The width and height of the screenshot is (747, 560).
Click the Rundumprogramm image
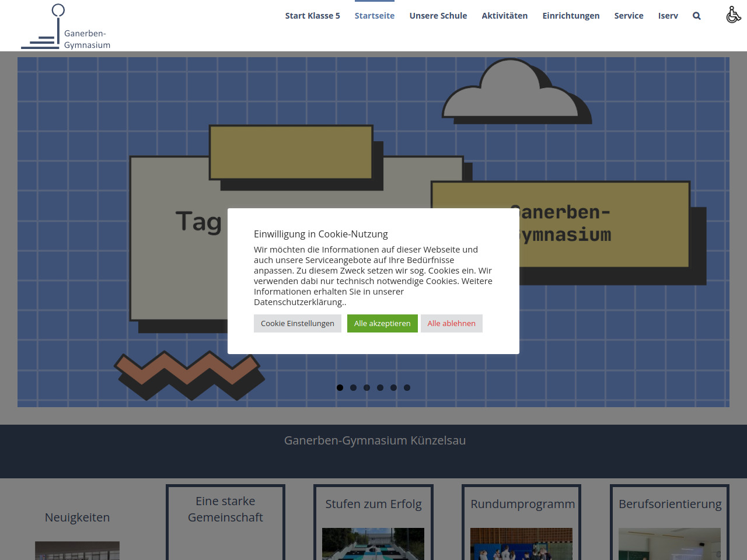tap(521, 544)
